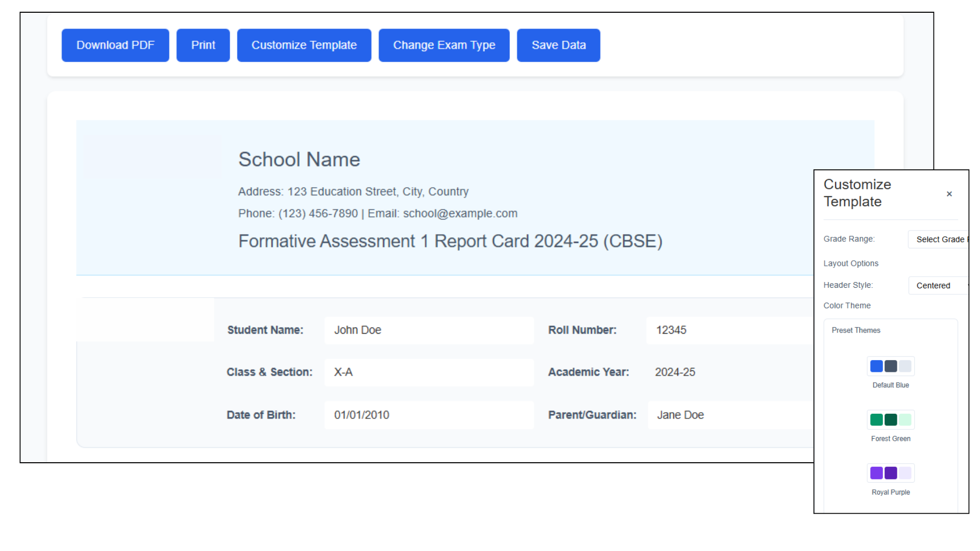Close the Customize Template panel
980x551 pixels.
[x=949, y=194]
